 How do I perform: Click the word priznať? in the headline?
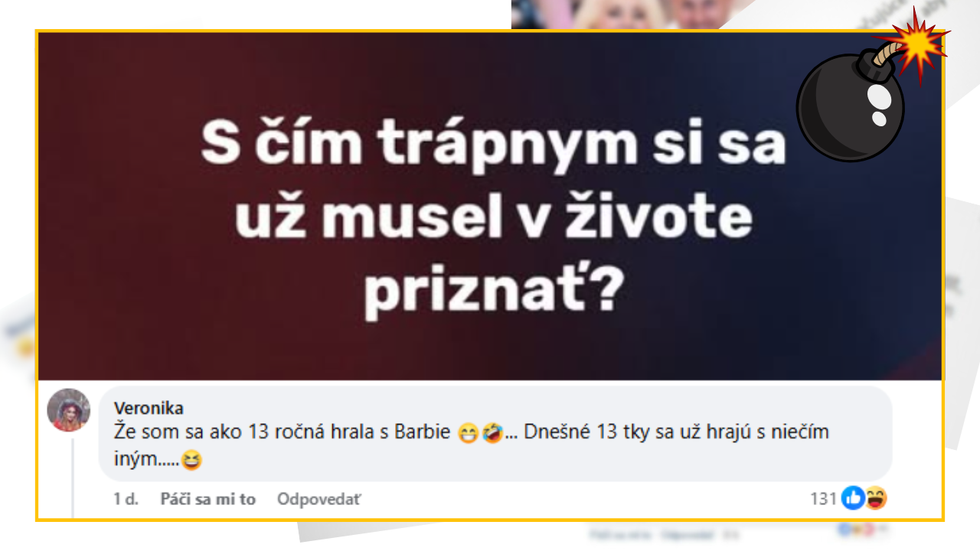click(x=490, y=294)
